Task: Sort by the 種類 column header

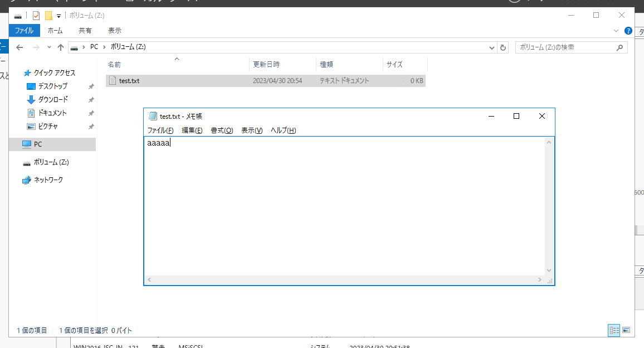Action: pyautogui.click(x=349, y=64)
